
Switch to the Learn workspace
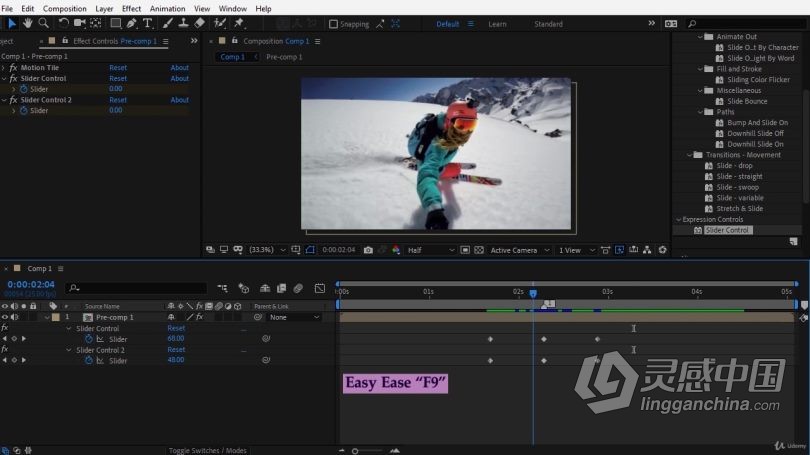pyautogui.click(x=497, y=24)
